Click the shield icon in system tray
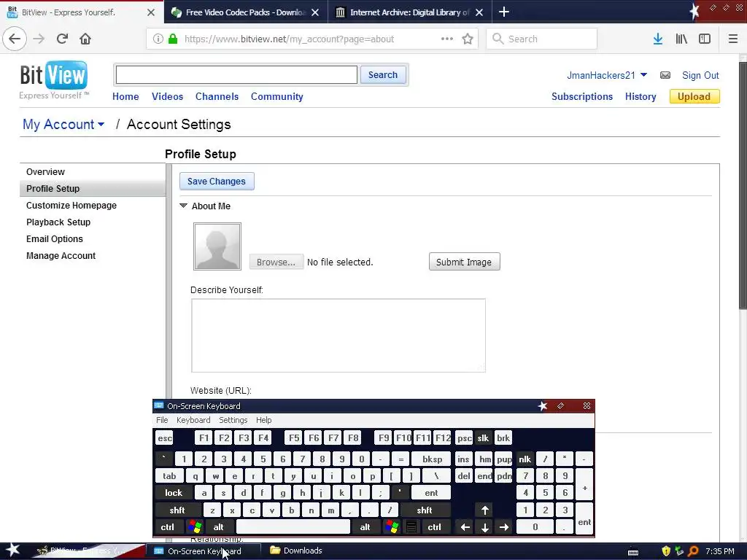747x560 pixels. coord(666,551)
